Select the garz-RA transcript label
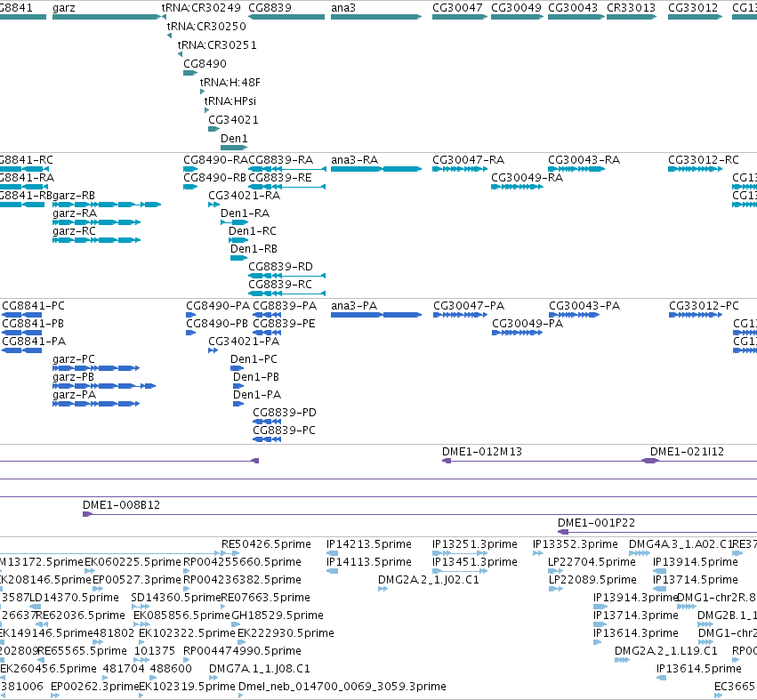757x700 pixels. (x=75, y=213)
